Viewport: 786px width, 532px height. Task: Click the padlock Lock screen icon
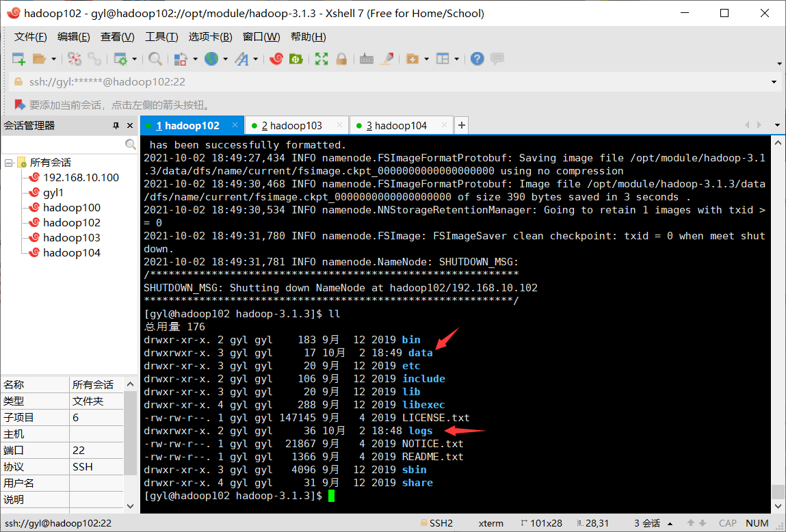point(341,59)
